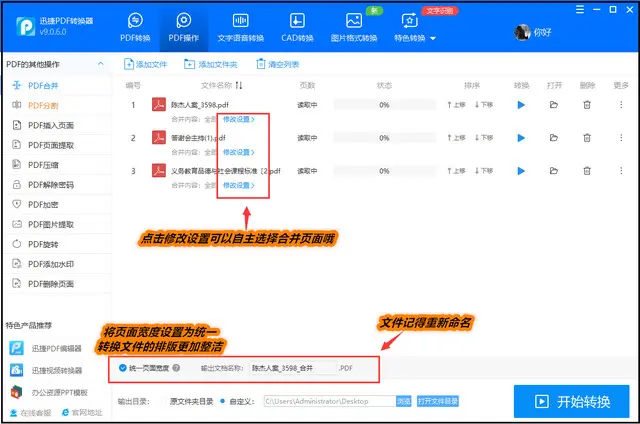Click the progress bar of file row 3
Image resolution: width=640 pixels, height=424 pixels.
[384, 171]
